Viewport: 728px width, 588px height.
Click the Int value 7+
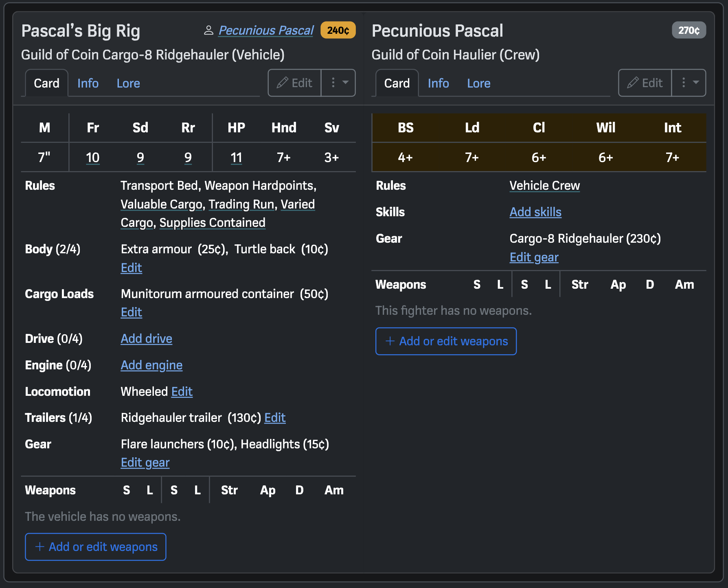673,158
